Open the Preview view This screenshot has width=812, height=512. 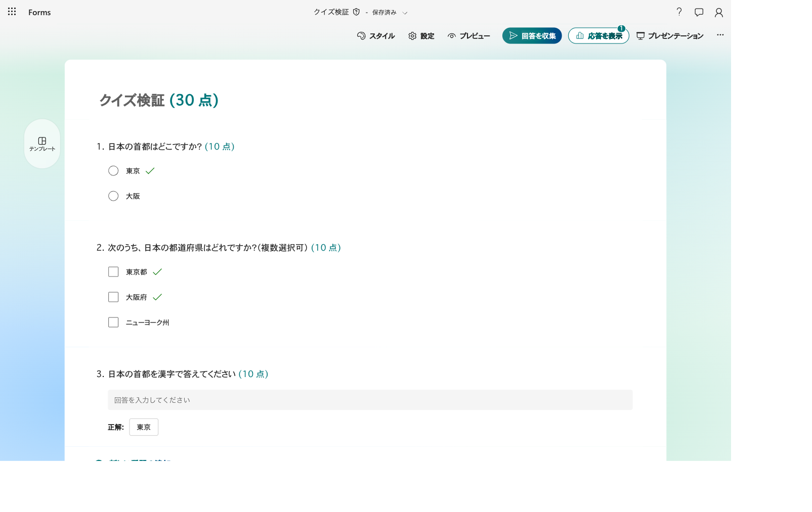pyautogui.click(x=469, y=36)
